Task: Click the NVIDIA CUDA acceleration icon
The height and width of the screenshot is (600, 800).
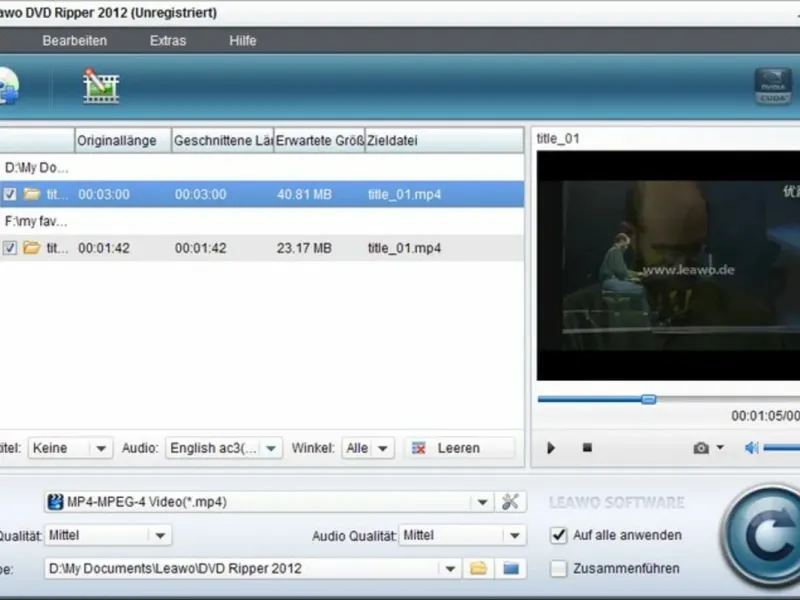Action: click(x=773, y=86)
